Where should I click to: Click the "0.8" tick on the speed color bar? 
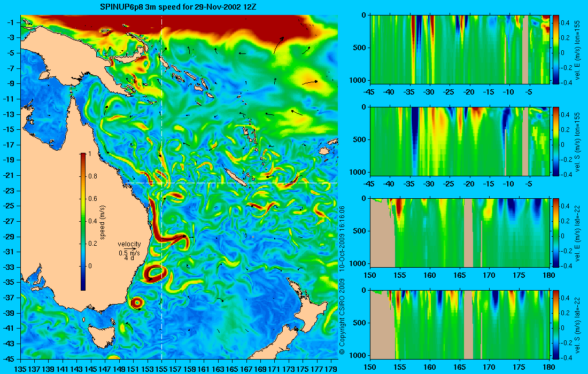click(x=92, y=176)
